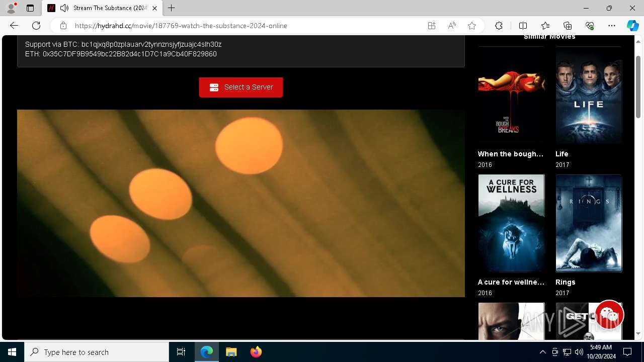The width and height of the screenshot is (644, 362).
Task: Open Task View on the taskbar
Action: [181, 352]
